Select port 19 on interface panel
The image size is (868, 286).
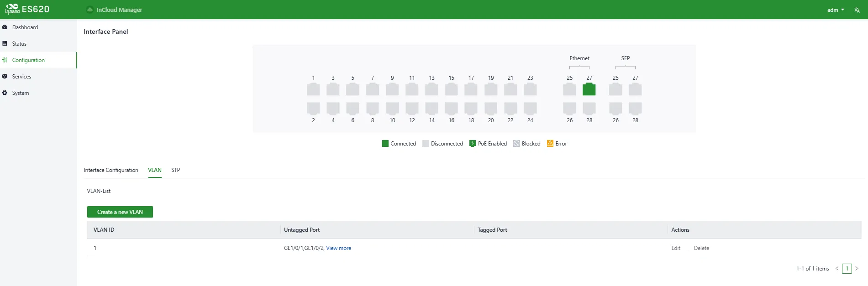tap(491, 89)
